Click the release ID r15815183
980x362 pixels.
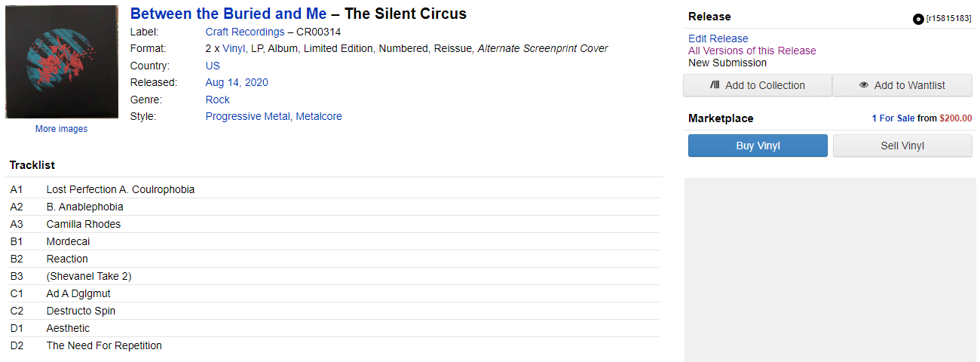(948, 19)
